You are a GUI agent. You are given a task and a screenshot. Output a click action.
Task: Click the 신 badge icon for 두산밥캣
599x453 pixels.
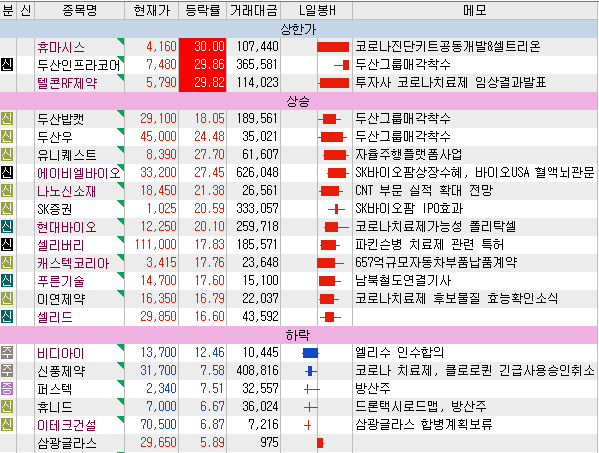7,119
